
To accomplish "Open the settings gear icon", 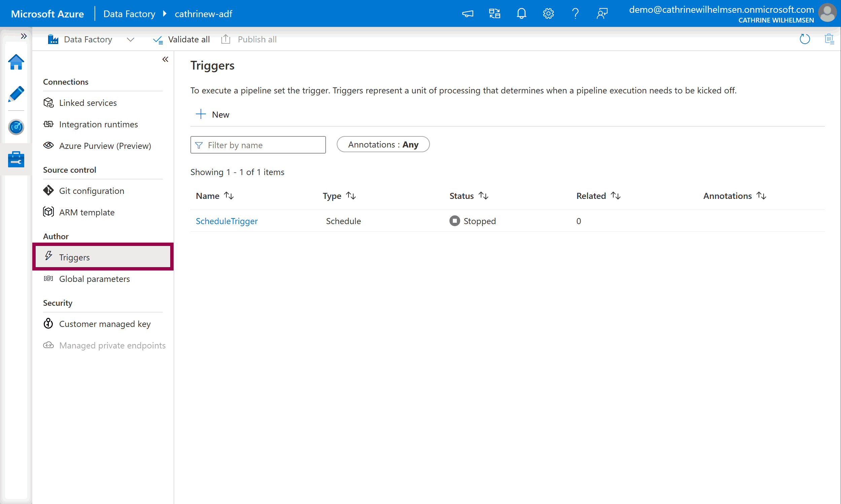I will 548,13.
